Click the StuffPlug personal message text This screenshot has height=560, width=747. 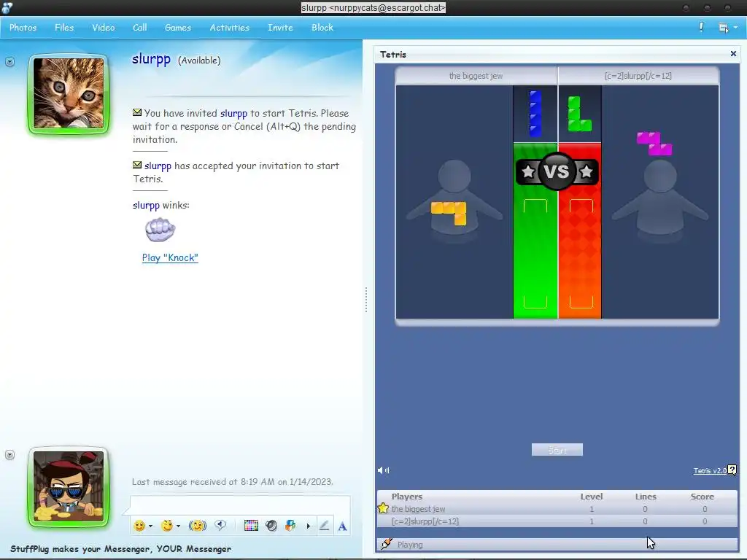click(120, 549)
